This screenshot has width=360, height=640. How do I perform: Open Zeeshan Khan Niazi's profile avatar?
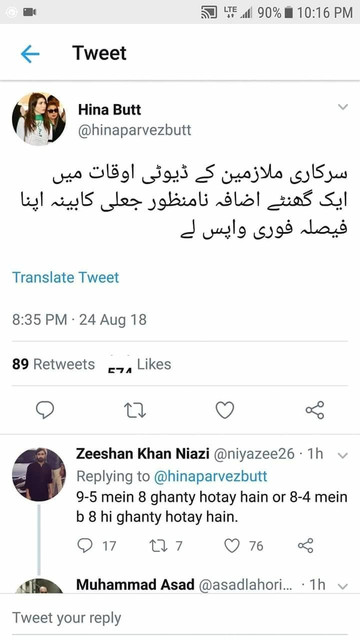point(39,475)
